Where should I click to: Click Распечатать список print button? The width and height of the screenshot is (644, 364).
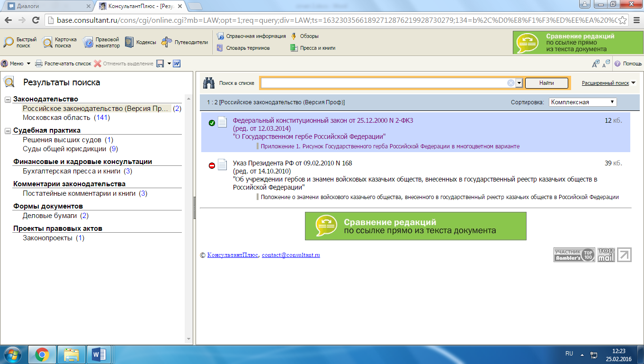coord(63,64)
